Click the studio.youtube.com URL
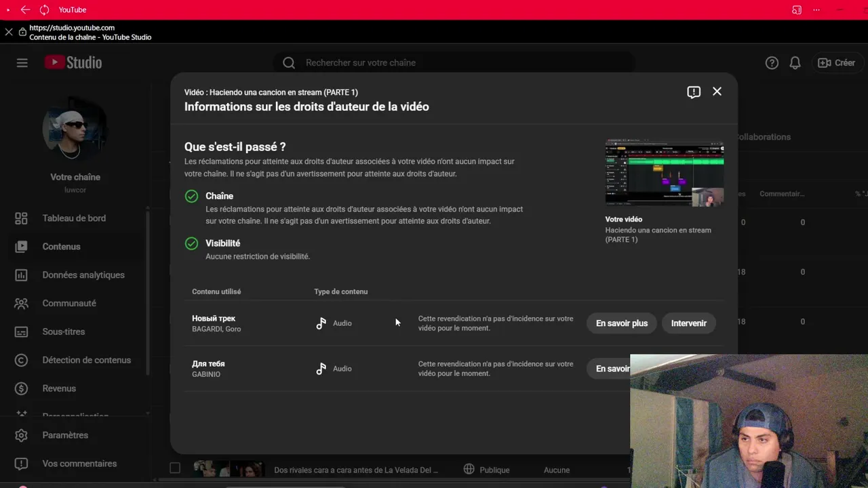The image size is (868, 488). [x=72, y=28]
